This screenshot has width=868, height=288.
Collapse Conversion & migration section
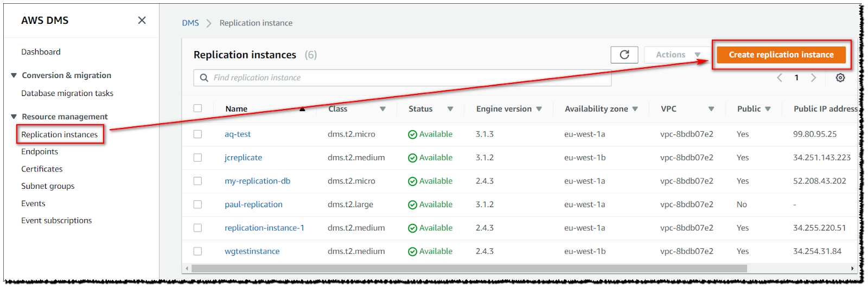14,75
